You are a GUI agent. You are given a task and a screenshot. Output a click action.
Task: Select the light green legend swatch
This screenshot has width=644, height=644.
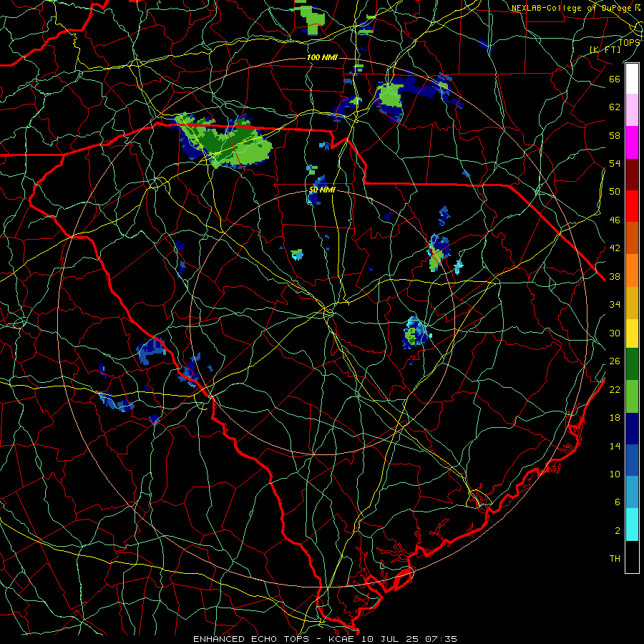(x=632, y=396)
